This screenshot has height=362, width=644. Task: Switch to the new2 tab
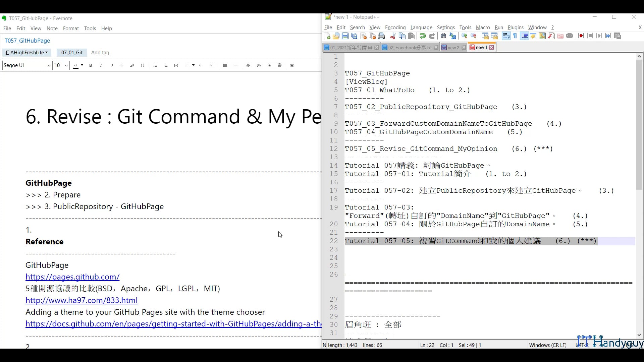[452, 47]
